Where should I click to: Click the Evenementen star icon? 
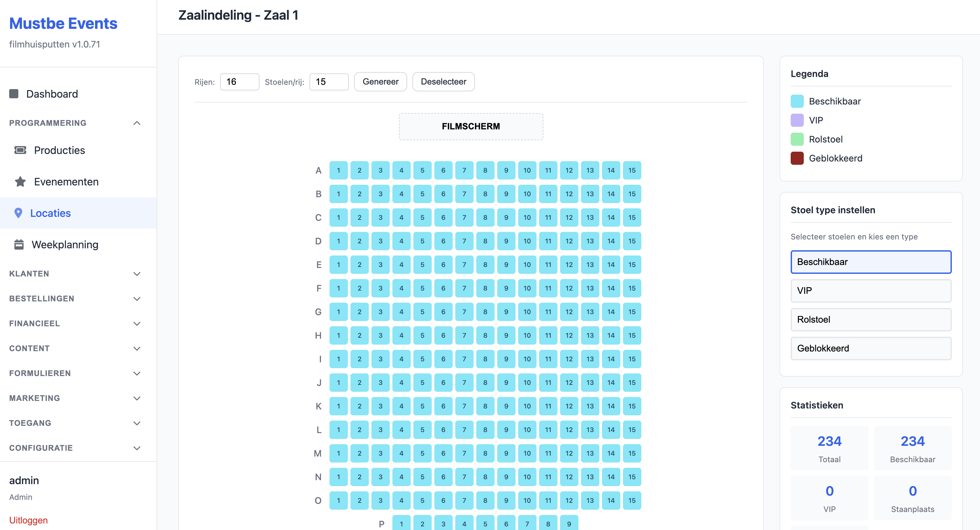[x=20, y=182]
